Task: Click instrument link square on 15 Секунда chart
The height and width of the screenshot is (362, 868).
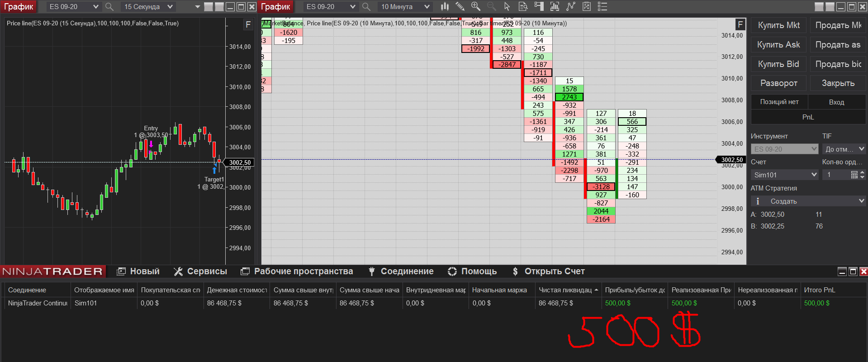Action: coord(209,7)
